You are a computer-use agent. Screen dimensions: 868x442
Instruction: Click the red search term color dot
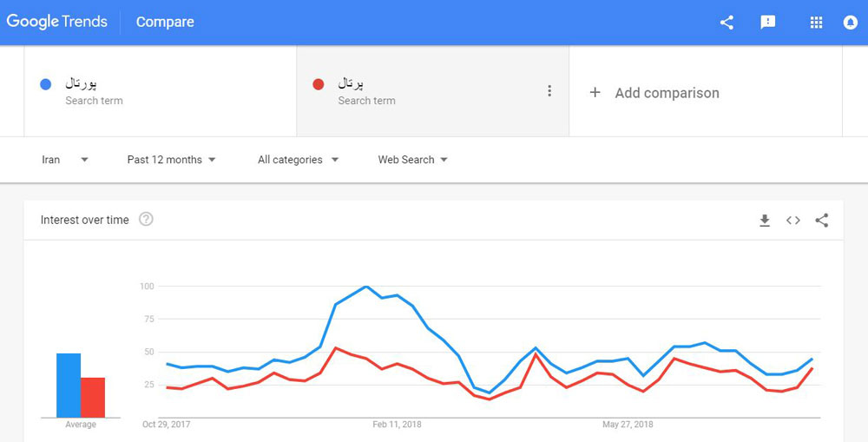pyautogui.click(x=319, y=85)
